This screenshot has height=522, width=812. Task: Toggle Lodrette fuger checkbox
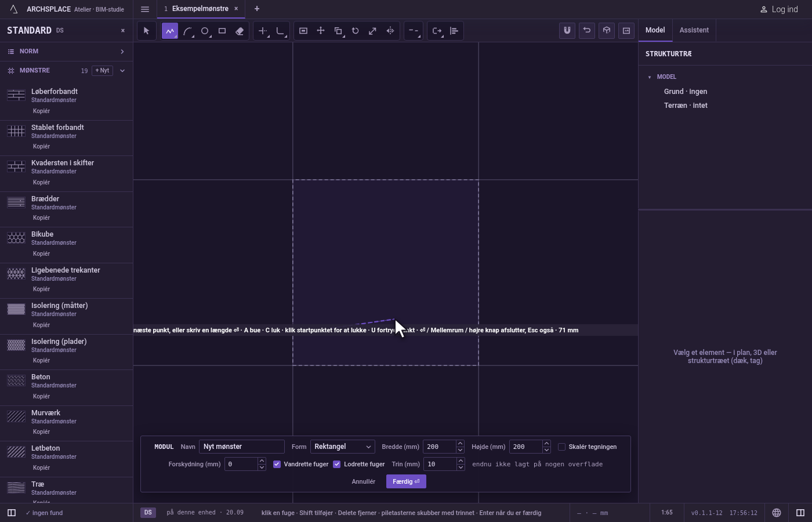point(337,464)
